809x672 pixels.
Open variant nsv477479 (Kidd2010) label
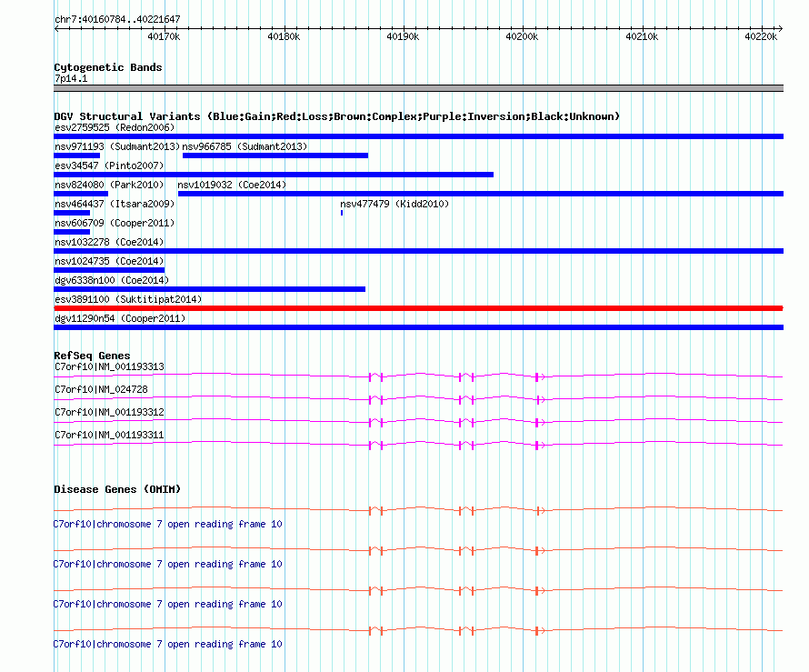point(395,204)
